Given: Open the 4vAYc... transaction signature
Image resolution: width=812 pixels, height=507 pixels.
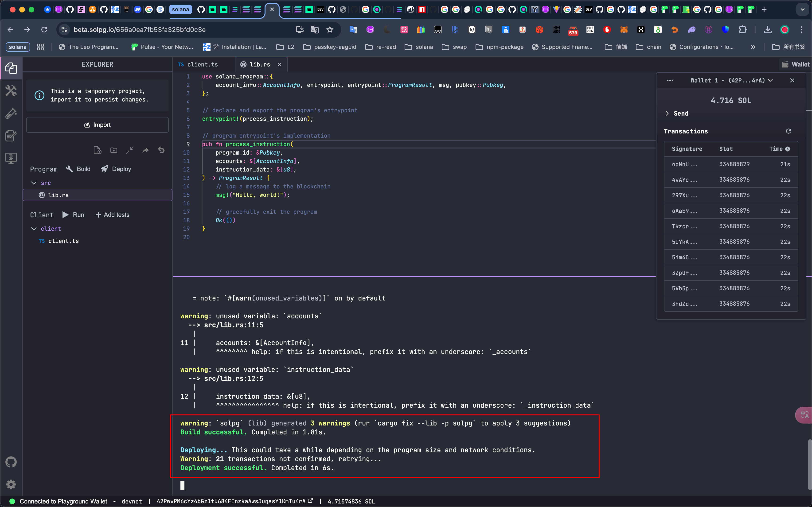Looking at the screenshot, I should click(x=685, y=180).
